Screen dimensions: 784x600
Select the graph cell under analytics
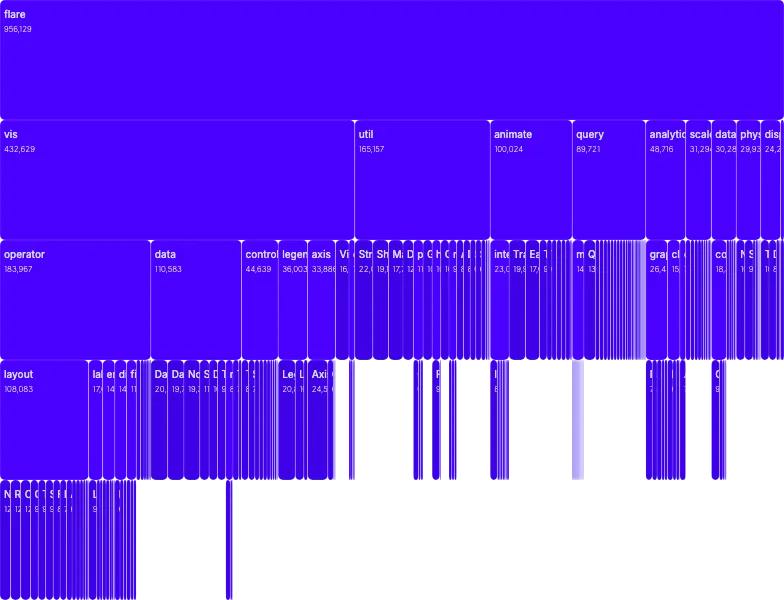[657, 300]
